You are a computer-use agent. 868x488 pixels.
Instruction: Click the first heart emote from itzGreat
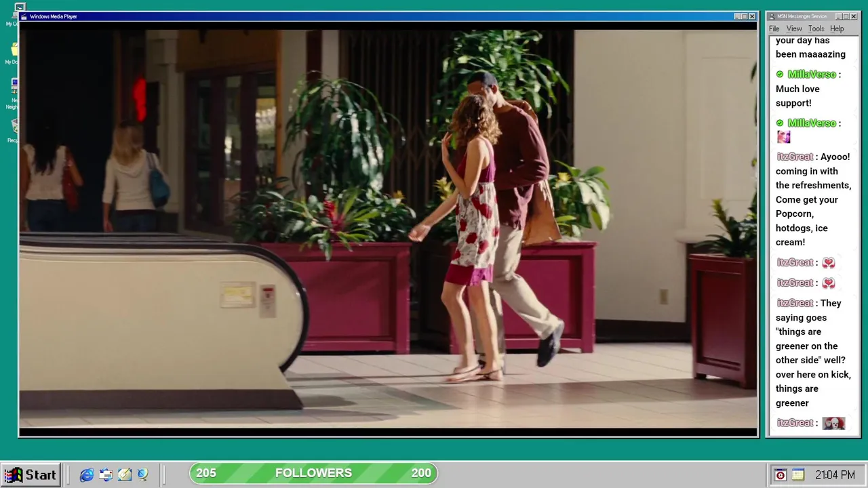point(829,263)
